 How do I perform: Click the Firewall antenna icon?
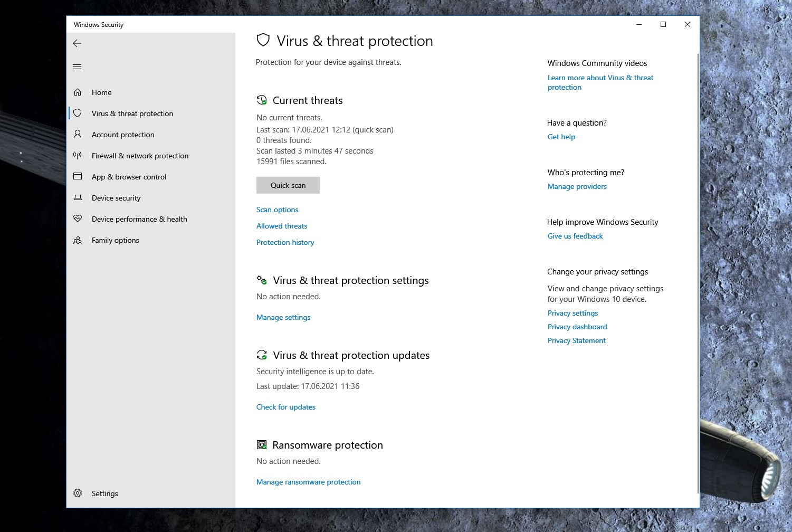[x=78, y=156]
